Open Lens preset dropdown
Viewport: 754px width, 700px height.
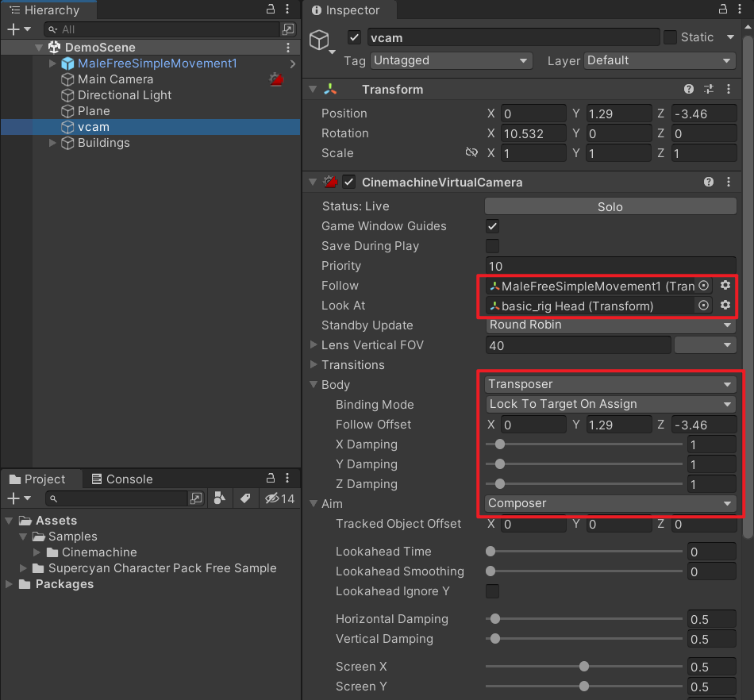[705, 344]
